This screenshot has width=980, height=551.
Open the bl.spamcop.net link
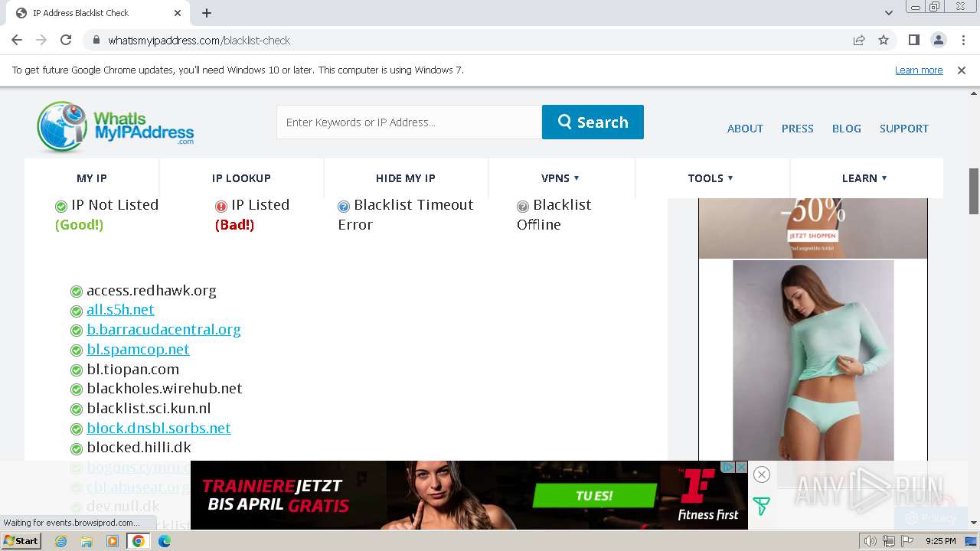point(138,350)
